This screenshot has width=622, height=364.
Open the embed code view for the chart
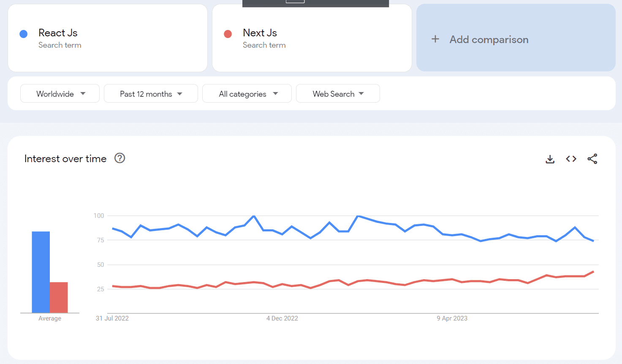tap(571, 159)
